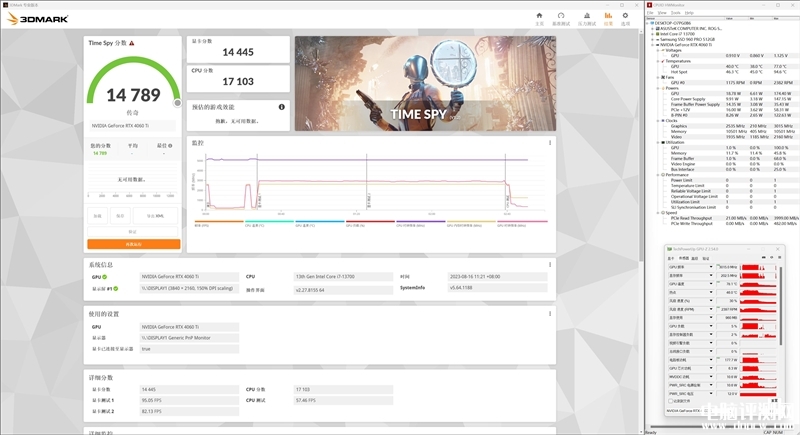Collapse the NVIDIA GeForce RTX 4060 Ti node

point(653,45)
